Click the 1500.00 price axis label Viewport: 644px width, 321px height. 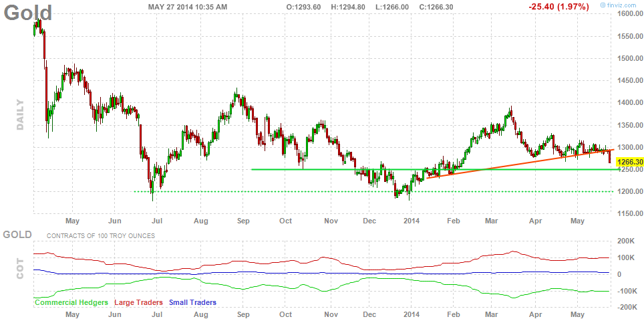pos(630,59)
